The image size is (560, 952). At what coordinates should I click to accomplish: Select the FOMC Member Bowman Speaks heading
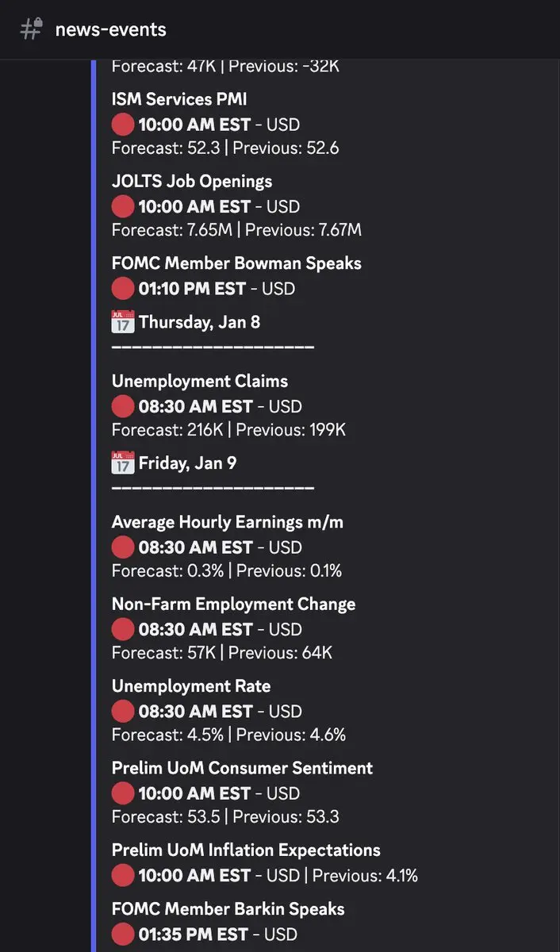[236, 263]
